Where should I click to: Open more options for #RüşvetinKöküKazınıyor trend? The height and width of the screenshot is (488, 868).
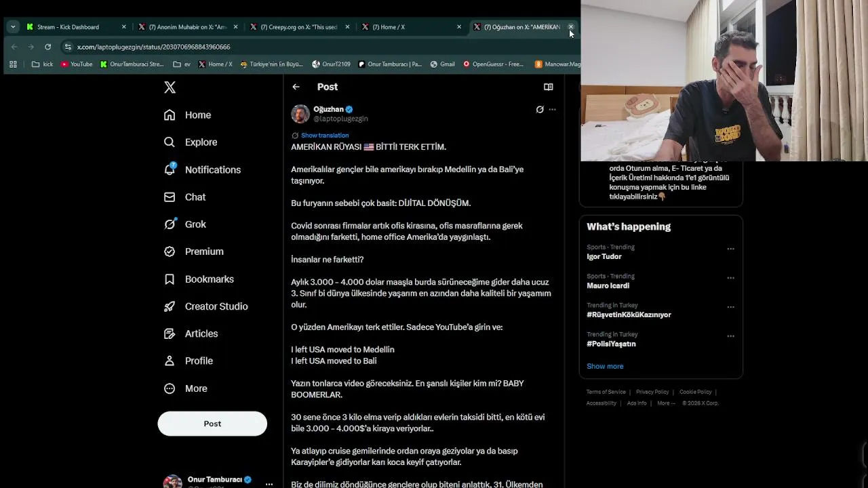click(730, 307)
